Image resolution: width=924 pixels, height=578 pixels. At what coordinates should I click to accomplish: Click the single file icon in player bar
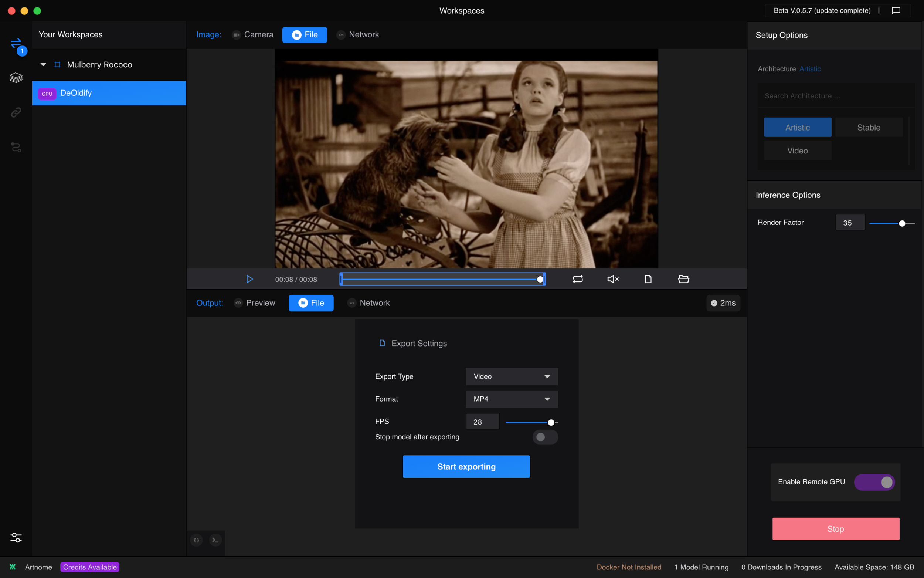pos(648,279)
